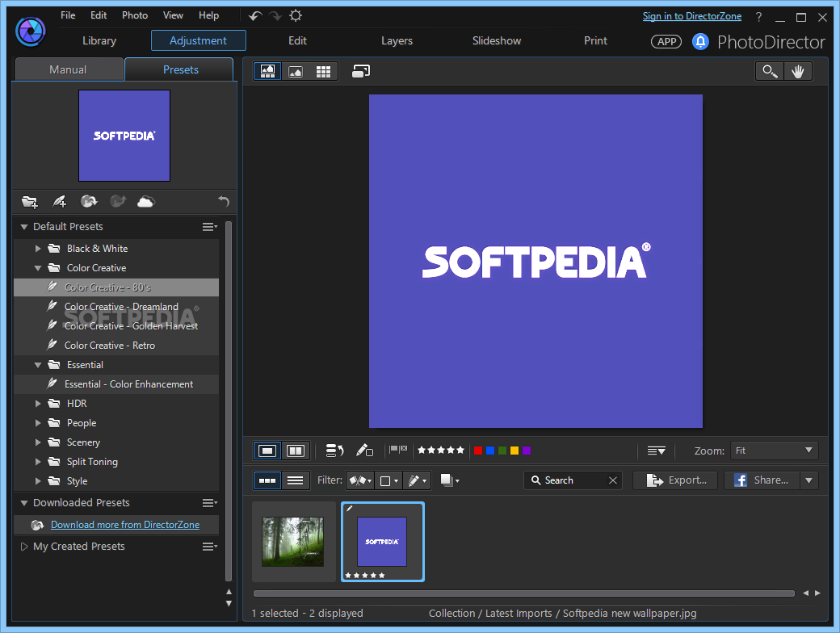Open the File menu

tap(68, 15)
